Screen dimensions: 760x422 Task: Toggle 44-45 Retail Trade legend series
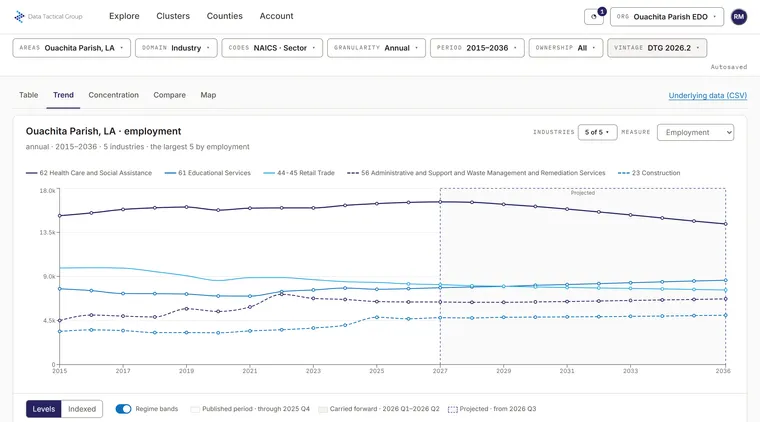click(x=299, y=173)
